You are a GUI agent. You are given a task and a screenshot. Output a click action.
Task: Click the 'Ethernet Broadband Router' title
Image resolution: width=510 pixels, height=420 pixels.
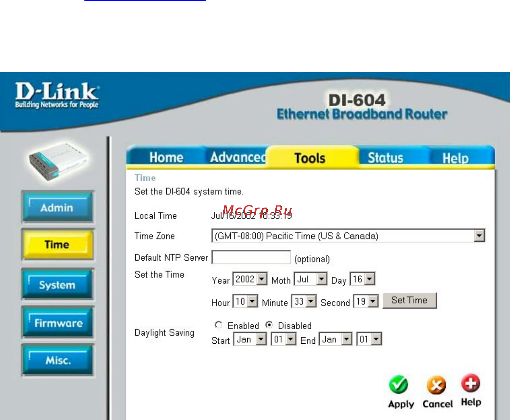coord(362,114)
